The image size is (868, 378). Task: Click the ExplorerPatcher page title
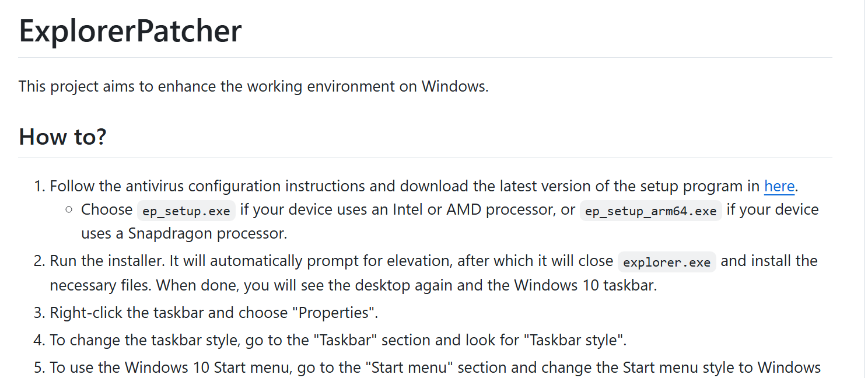[x=130, y=30]
